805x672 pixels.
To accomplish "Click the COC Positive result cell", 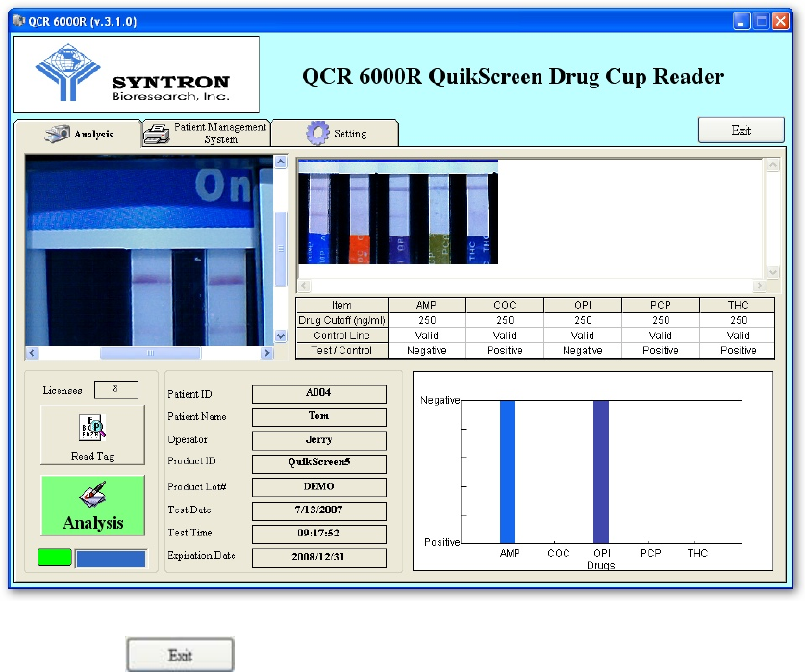I will pos(505,351).
